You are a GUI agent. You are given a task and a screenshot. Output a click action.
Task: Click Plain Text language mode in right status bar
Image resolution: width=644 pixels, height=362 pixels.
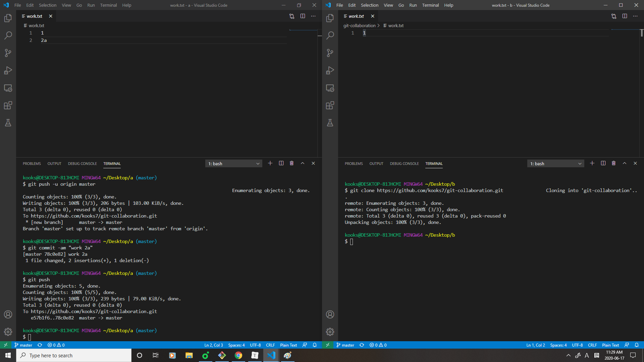[x=610, y=345]
